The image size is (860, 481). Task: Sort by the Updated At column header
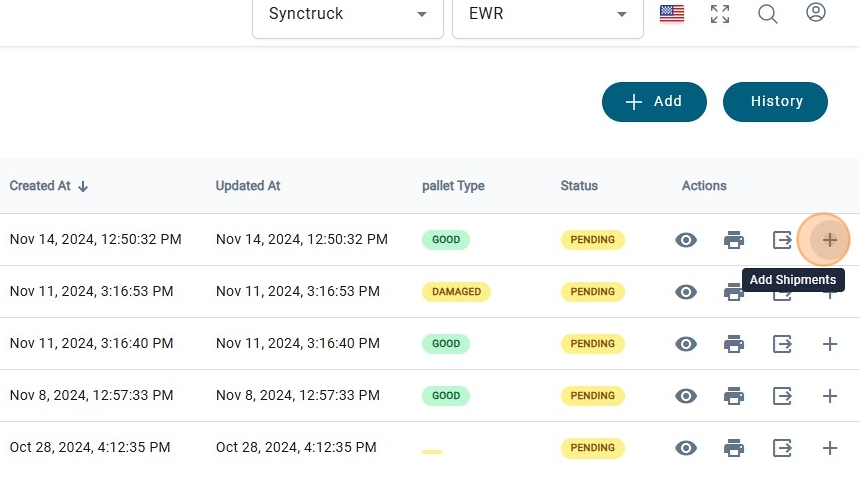pos(248,186)
